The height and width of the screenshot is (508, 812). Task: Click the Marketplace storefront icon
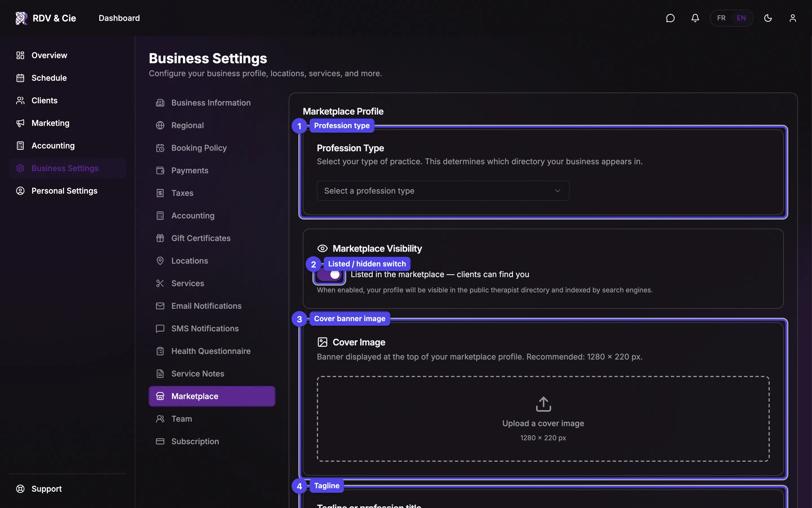[x=160, y=396]
